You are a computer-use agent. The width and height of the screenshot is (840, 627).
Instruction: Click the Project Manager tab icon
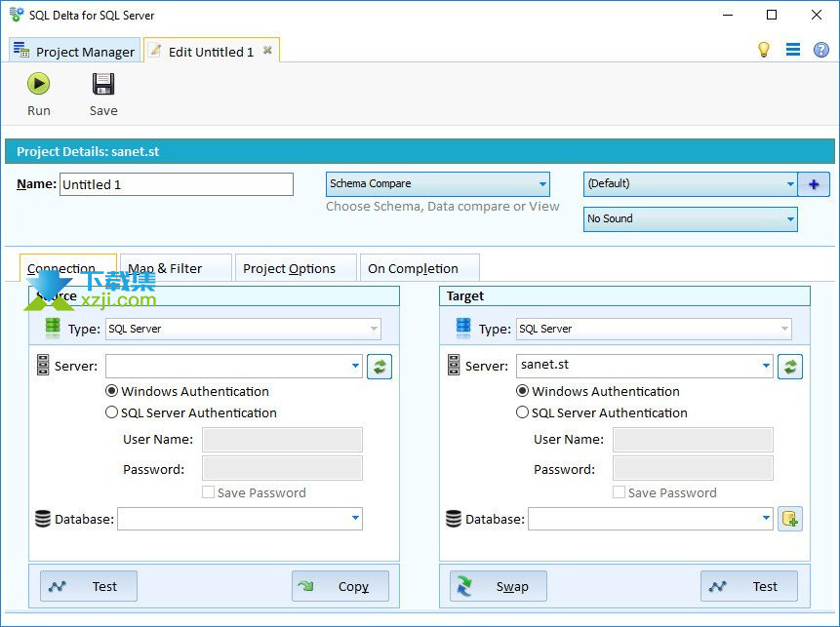point(21,50)
